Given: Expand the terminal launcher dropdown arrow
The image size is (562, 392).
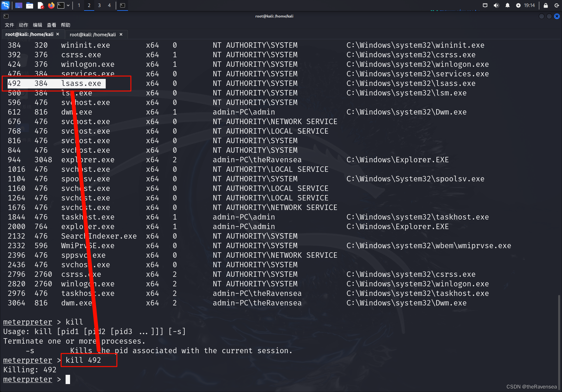Looking at the screenshot, I should point(68,5).
